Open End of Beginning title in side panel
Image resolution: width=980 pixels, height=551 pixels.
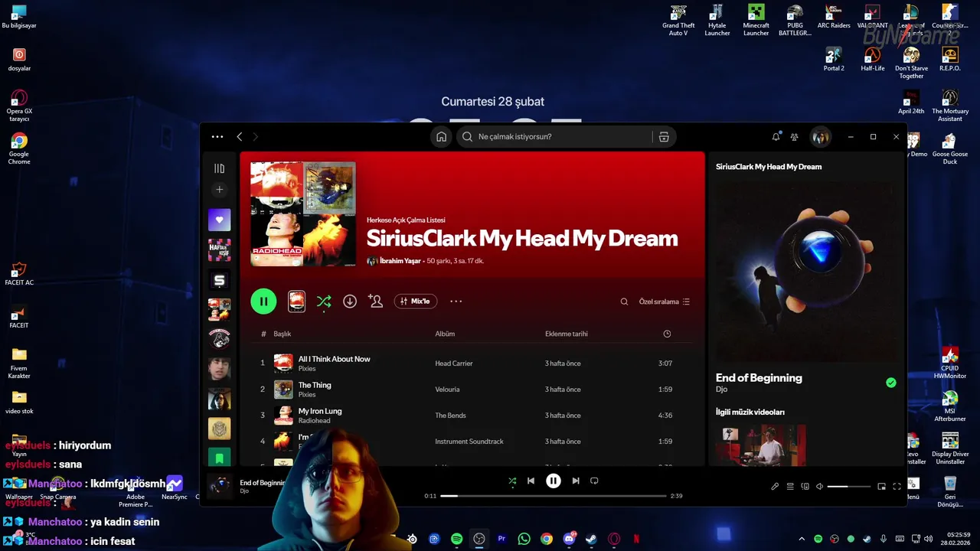[759, 378]
